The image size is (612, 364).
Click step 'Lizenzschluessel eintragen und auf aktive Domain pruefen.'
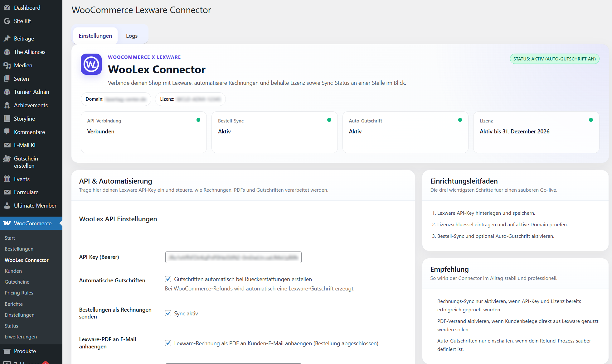(503, 225)
